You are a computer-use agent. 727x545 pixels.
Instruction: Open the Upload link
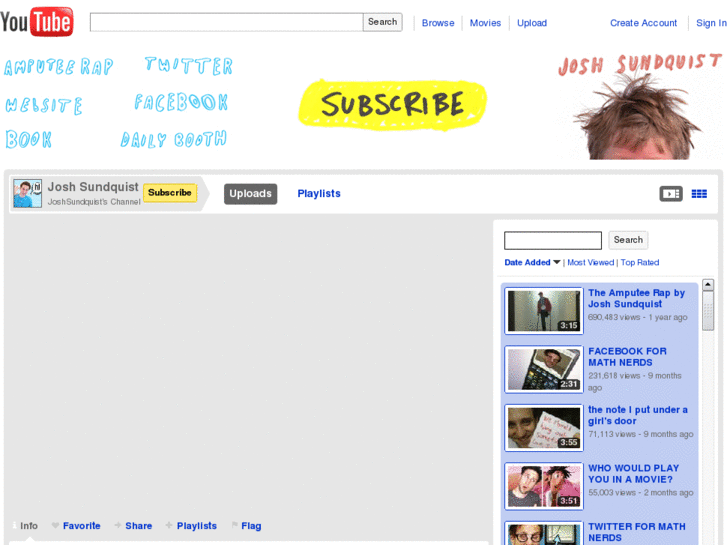[532, 23]
